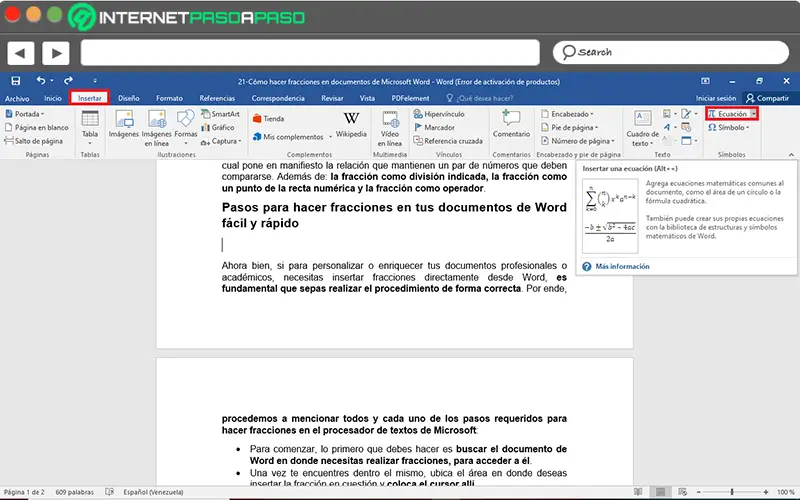Screen dimensions: 800x500
Task: Click the yellow macOS minimize button
Action: point(34,14)
